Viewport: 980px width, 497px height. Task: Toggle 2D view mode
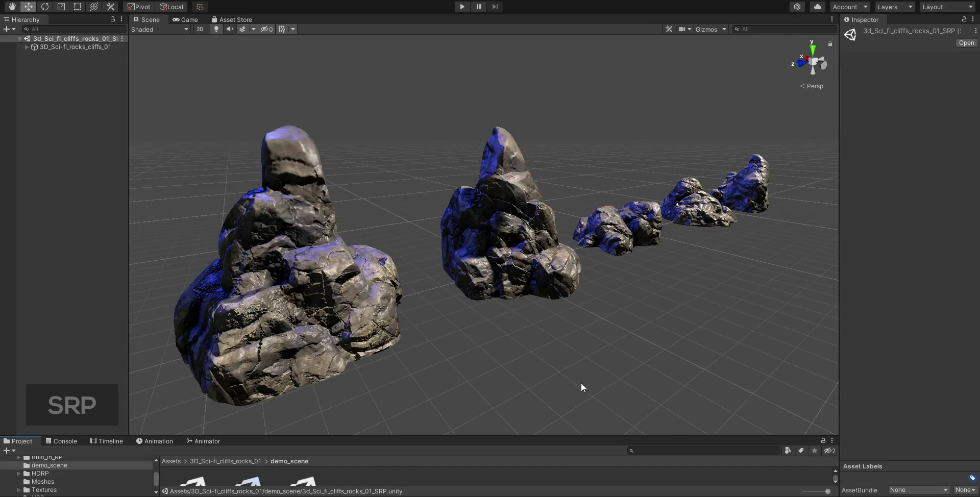coord(200,29)
